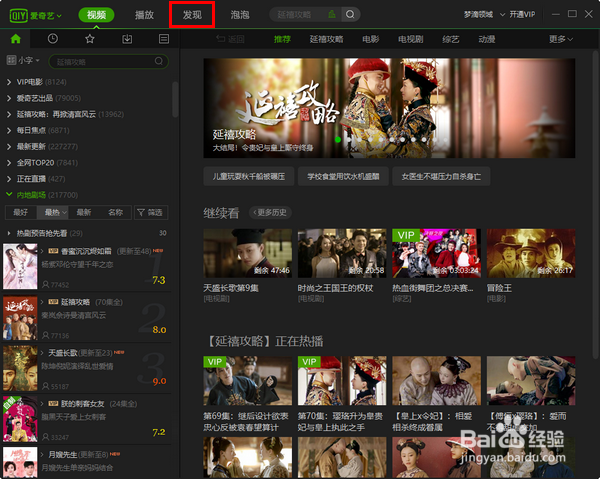This screenshot has height=479, width=600.
Task: Click the 开通VIP link
Action: click(x=522, y=15)
